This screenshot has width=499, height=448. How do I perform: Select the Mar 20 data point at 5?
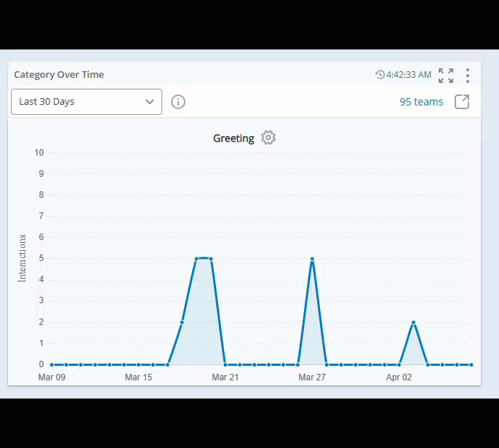211,259
